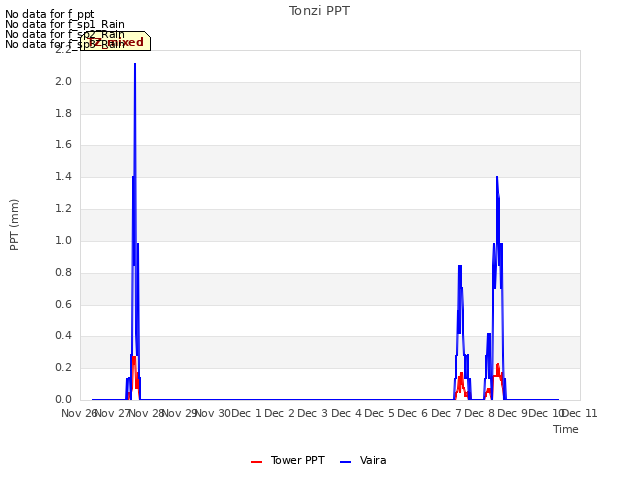Click the PPT (mm) y-axis label

click(14, 225)
